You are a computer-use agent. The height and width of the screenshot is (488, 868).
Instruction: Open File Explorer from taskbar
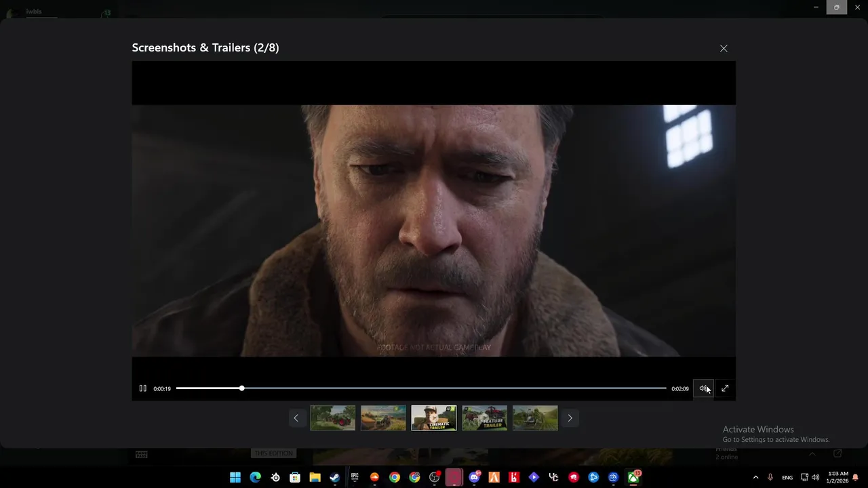[x=315, y=477]
